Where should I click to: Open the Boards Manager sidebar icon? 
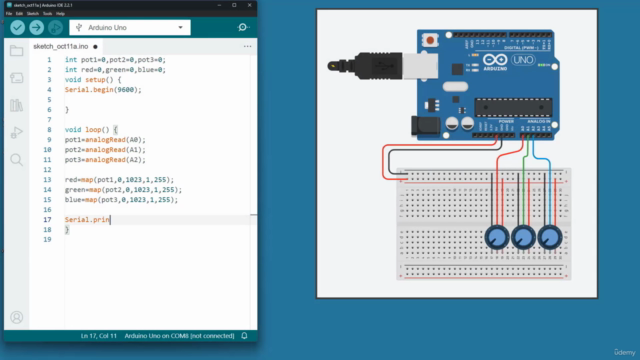tap(16, 78)
